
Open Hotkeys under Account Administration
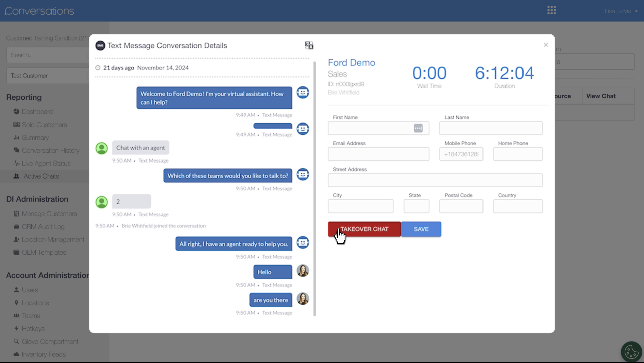(x=33, y=329)
